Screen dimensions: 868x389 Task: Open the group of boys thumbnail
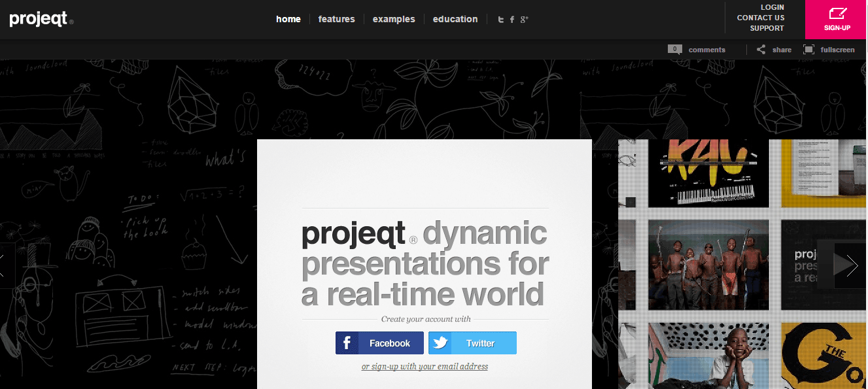coord(708,265)
